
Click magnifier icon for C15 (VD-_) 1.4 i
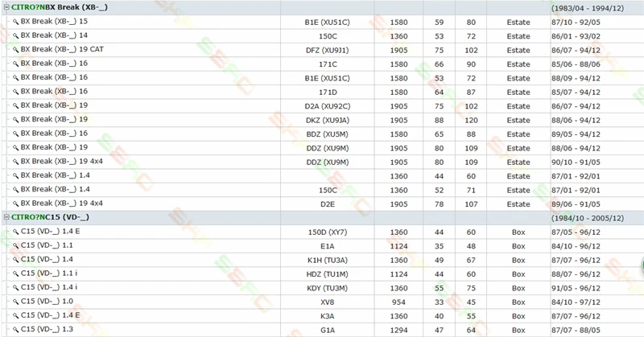click(15, 287)
